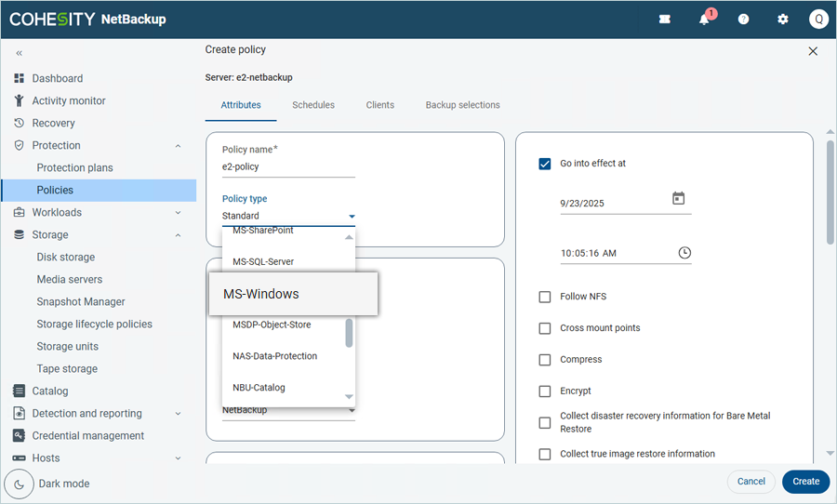Image resolution: width=837 pixels, height=504 pixels.
Task: Collapse sidebar with double chevron icon
Action: pyautogui.click(x=19, y=53)
